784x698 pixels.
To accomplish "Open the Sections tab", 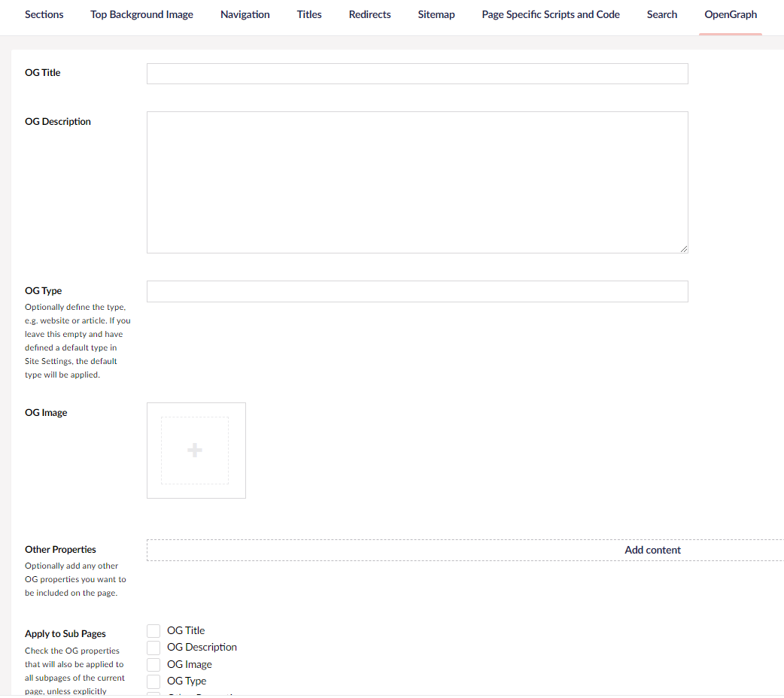I will click(44, 14).
